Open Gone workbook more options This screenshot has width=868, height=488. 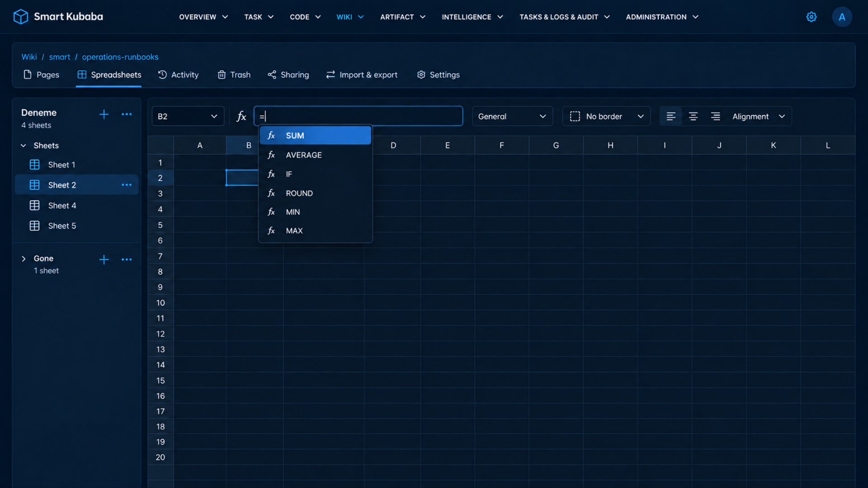click(127, 259)
